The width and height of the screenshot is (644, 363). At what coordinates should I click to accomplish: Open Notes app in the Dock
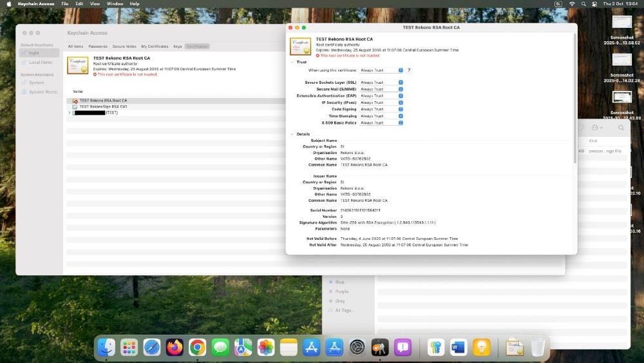pyautogui.click(x=289, y=348)
